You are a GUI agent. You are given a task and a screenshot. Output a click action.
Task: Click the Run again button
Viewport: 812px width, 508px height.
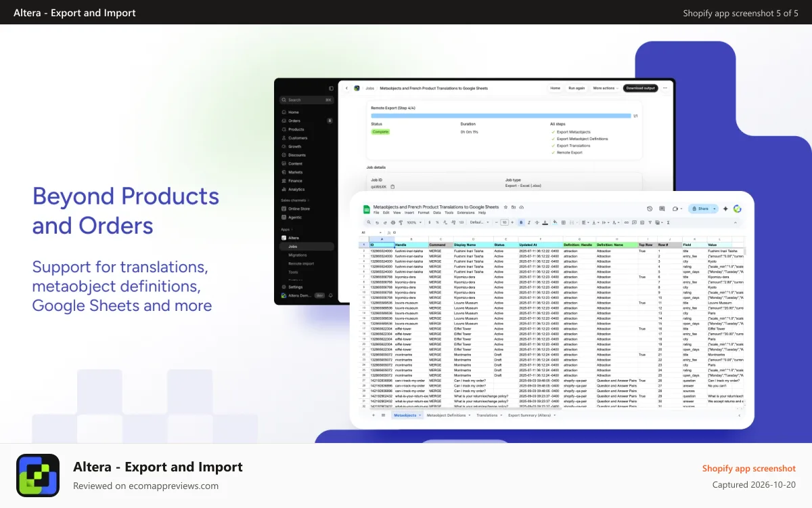click(x=577, y=88)
